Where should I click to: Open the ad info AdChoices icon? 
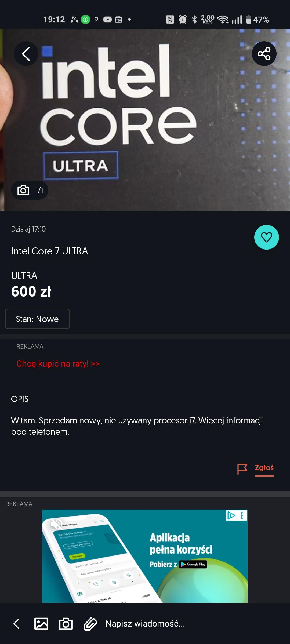click(231, 515)
